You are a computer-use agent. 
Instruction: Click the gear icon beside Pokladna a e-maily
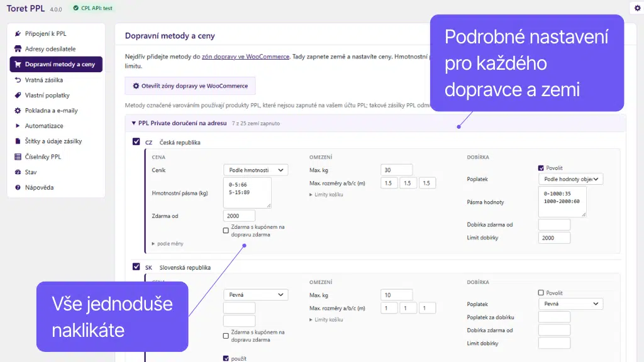click(18, 111)
